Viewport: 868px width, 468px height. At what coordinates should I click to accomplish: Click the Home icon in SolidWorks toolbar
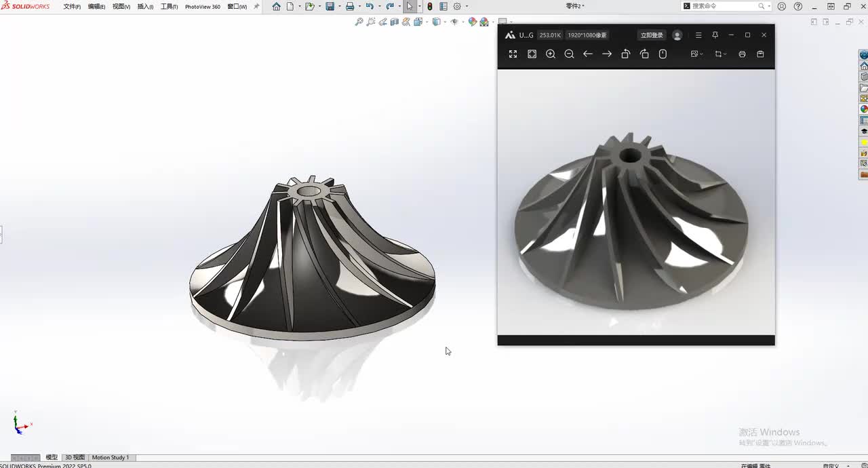pos(276,7)
